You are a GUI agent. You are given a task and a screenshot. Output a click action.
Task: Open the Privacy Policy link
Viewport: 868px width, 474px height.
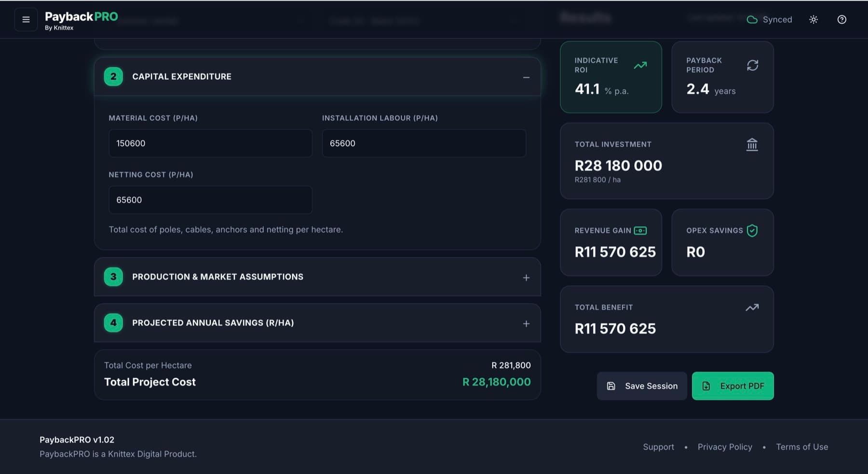tap(725, 447)
